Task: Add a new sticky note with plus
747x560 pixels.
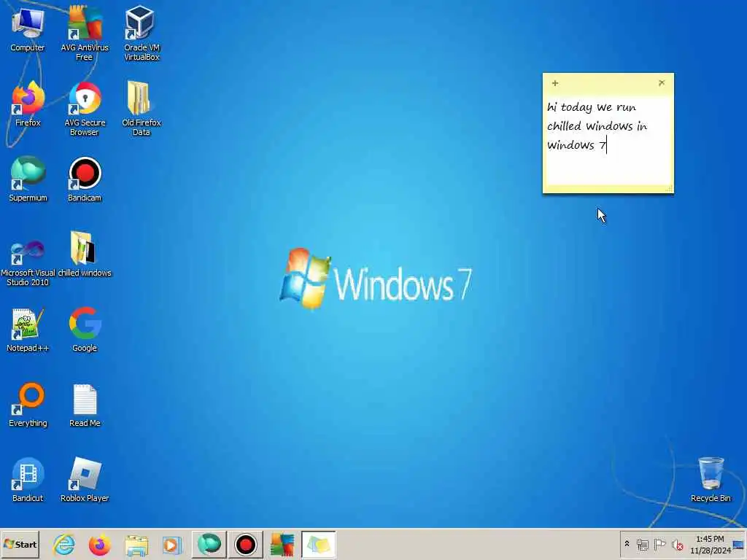Action: (x=555, y=83)
